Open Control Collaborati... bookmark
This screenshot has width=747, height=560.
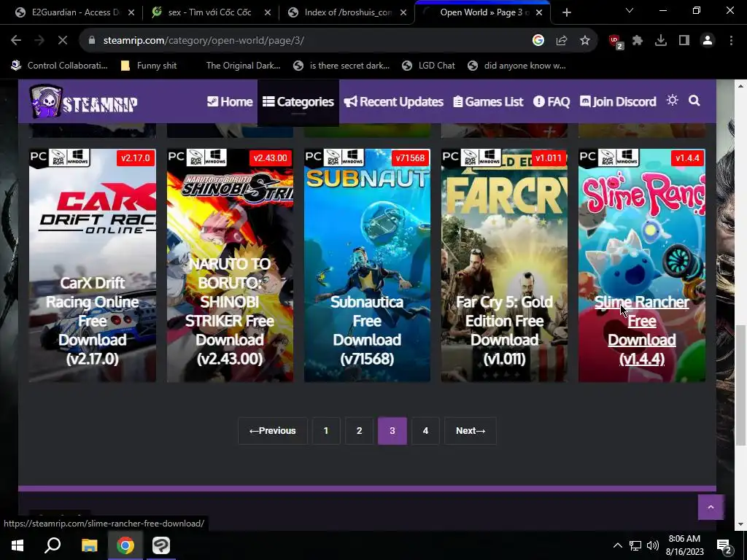point(60,66)
